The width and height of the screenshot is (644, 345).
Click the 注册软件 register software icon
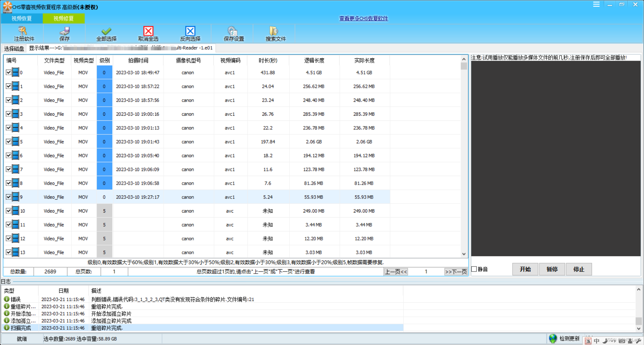point(23,31)
